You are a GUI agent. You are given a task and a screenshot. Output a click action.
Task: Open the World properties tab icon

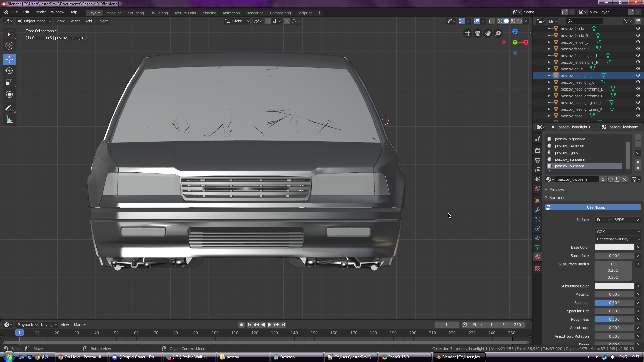click(538, 189)
